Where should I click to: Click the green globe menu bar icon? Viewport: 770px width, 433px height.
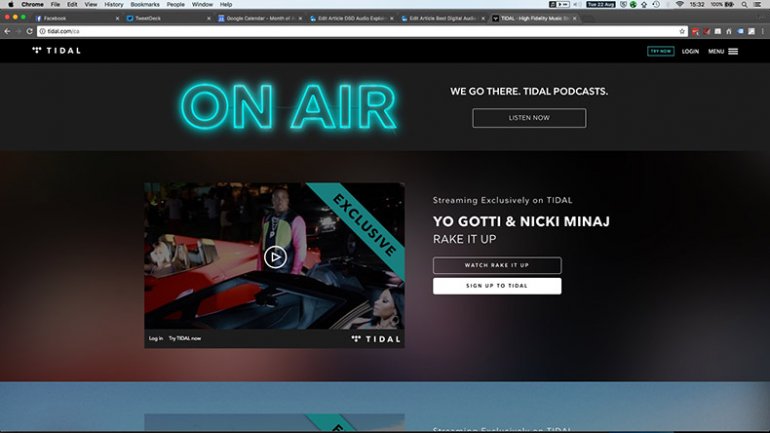pyautogui.click(x=633, y=4)
